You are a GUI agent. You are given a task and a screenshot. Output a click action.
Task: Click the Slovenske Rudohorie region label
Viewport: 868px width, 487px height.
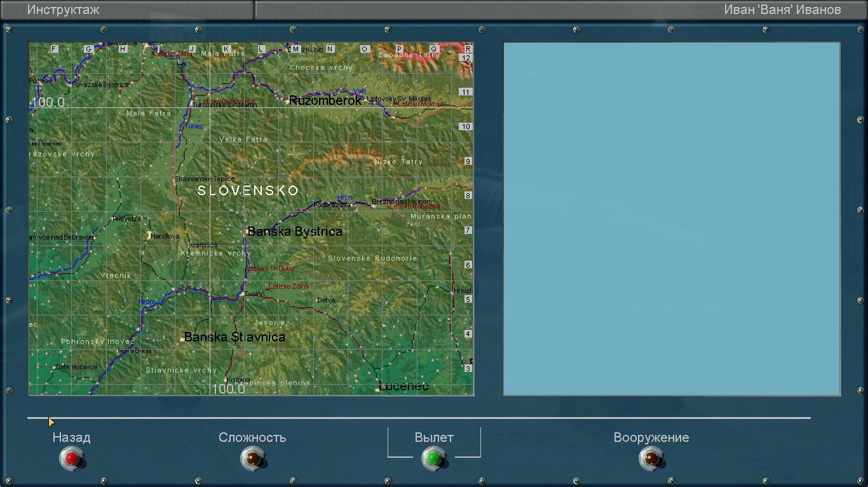click(372, 258)
